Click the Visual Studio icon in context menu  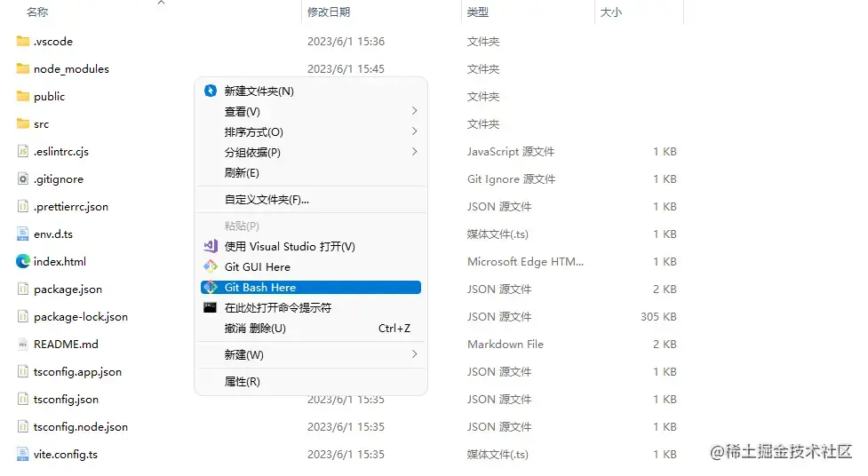point(211,246)
